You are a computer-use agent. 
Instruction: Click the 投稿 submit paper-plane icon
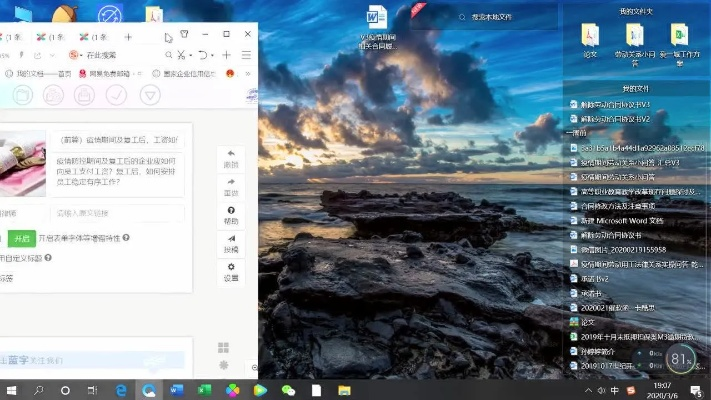231,243
